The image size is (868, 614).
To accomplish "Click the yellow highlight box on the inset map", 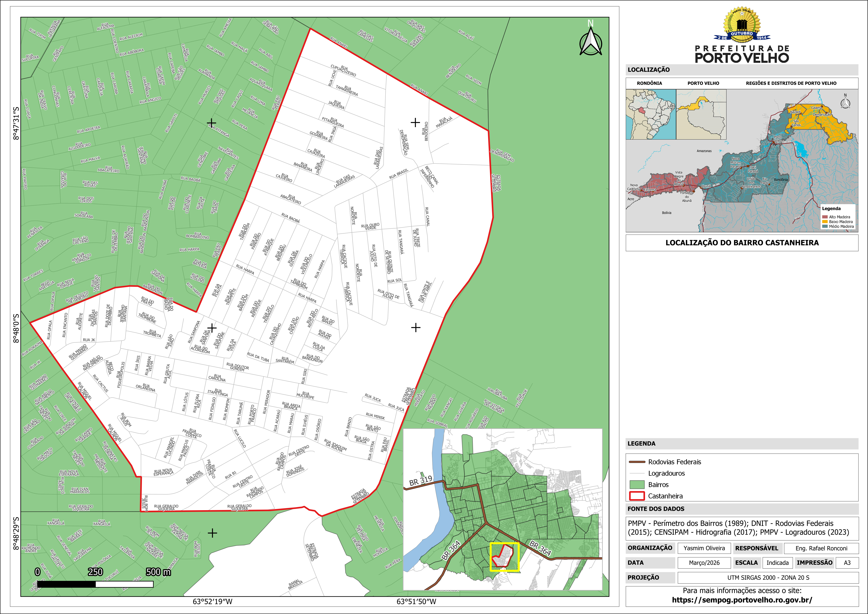I will (x=505, y=557).
